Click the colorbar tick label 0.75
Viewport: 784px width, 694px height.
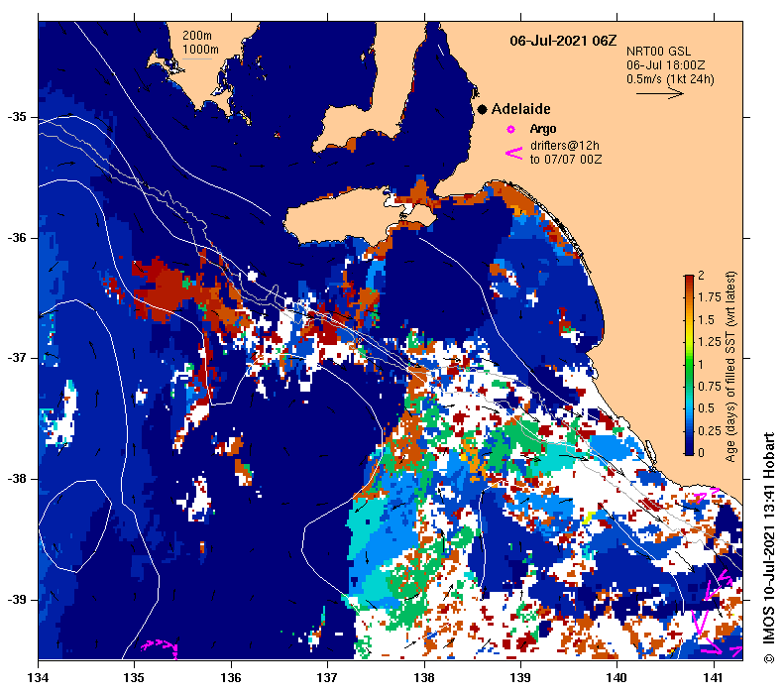(710, 387)
